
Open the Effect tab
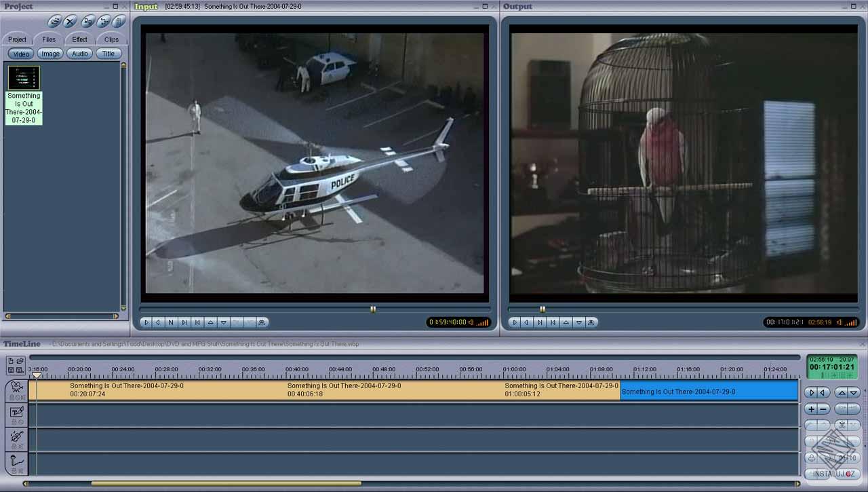[x=80, y=39]
